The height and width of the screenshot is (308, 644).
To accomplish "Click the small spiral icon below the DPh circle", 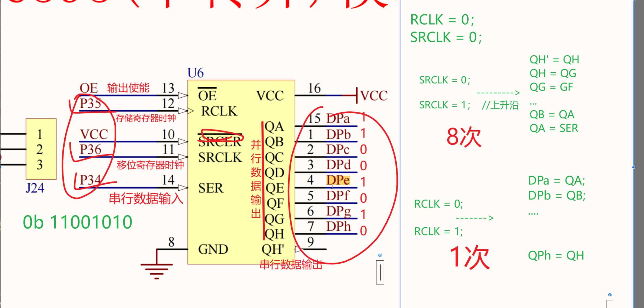I will click(380, 255).
